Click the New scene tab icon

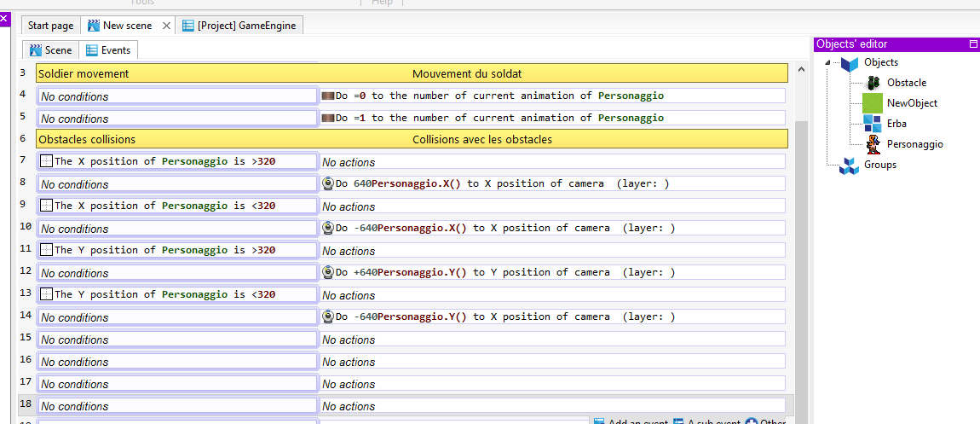pyautogui.click(x=94, y=26)
